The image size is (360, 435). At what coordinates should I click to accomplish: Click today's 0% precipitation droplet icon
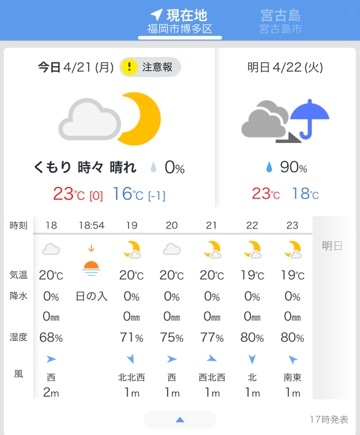(153, 167)
